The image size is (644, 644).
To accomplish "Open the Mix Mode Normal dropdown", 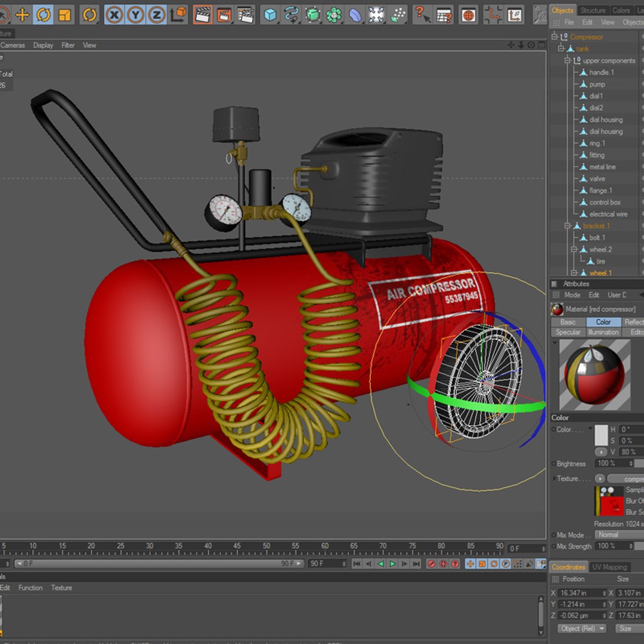I will pos(620,535).
